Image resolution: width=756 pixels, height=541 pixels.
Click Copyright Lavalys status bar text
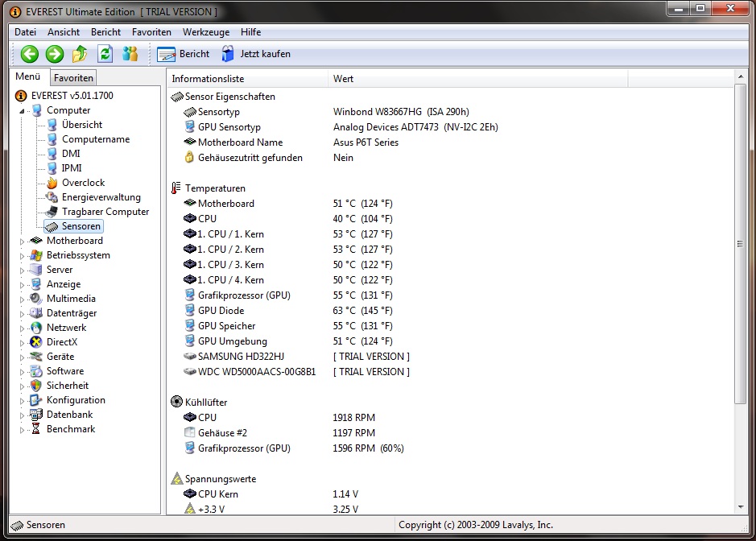tap(475, 525)
